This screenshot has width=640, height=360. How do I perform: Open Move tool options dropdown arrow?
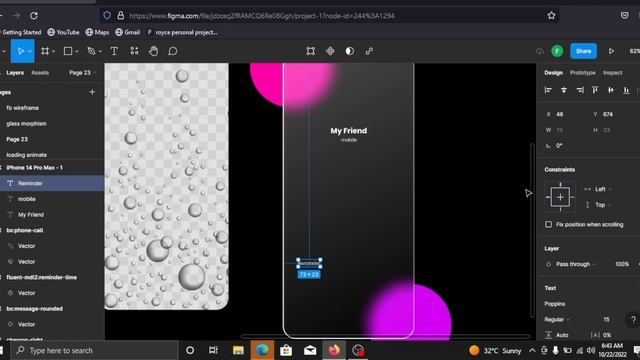(30, 51)
